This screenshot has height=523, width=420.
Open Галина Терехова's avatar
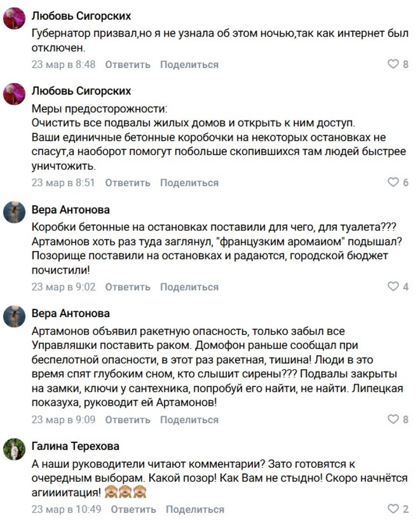click(x=14, y=449)
